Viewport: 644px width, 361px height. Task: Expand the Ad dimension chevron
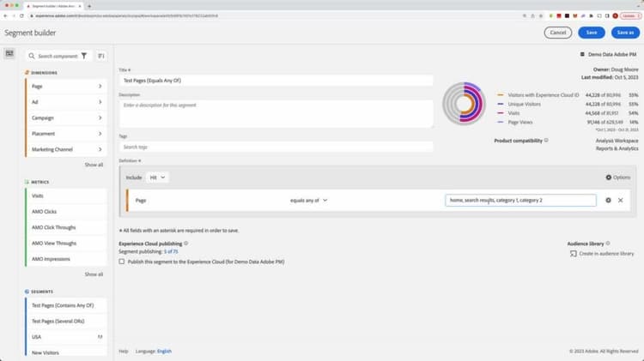pos(100,102)
